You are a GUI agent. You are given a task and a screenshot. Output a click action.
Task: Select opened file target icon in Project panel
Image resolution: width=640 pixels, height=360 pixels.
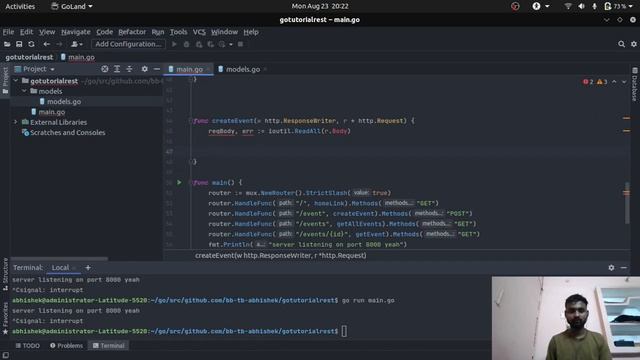coord(105,69)
